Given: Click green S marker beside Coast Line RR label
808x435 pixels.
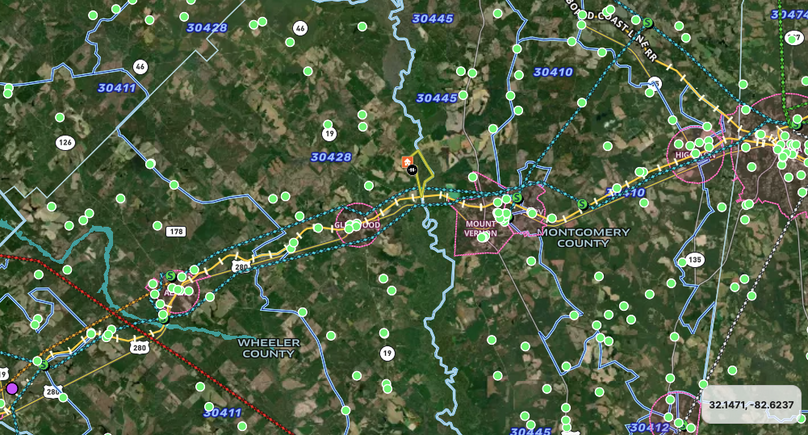Looking at the screenshot, I should point(648,23).
